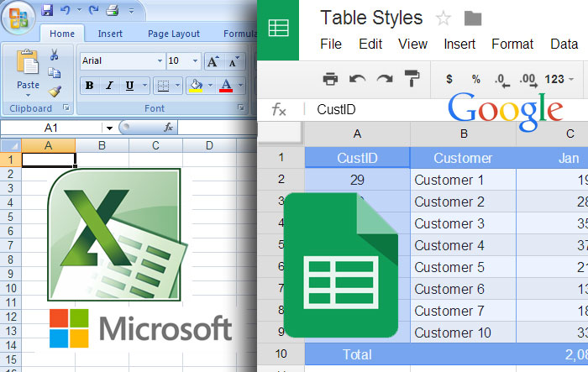Select Excel column B header
Viewport: 588px width, 372px height.
tap(102, 145)
